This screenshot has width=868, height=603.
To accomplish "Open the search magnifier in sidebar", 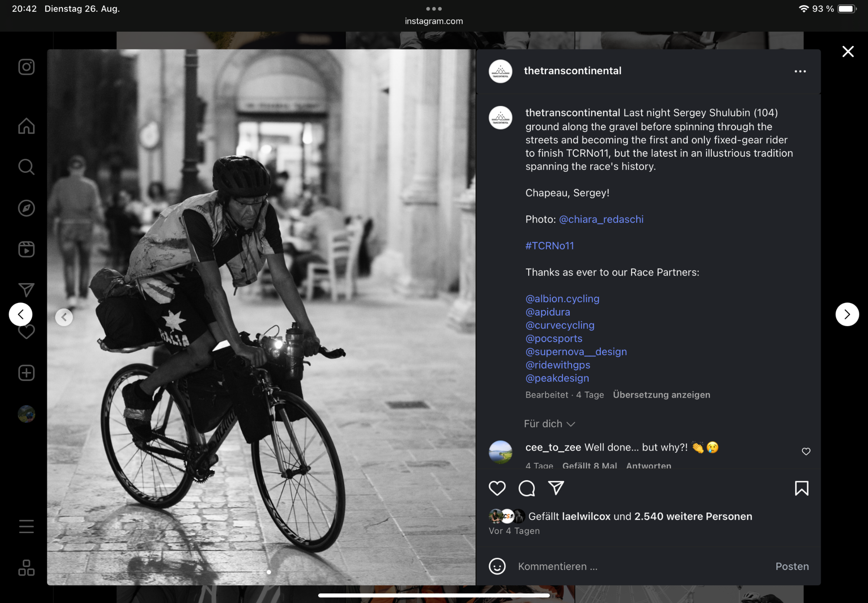I will click(x=26, y=167).
